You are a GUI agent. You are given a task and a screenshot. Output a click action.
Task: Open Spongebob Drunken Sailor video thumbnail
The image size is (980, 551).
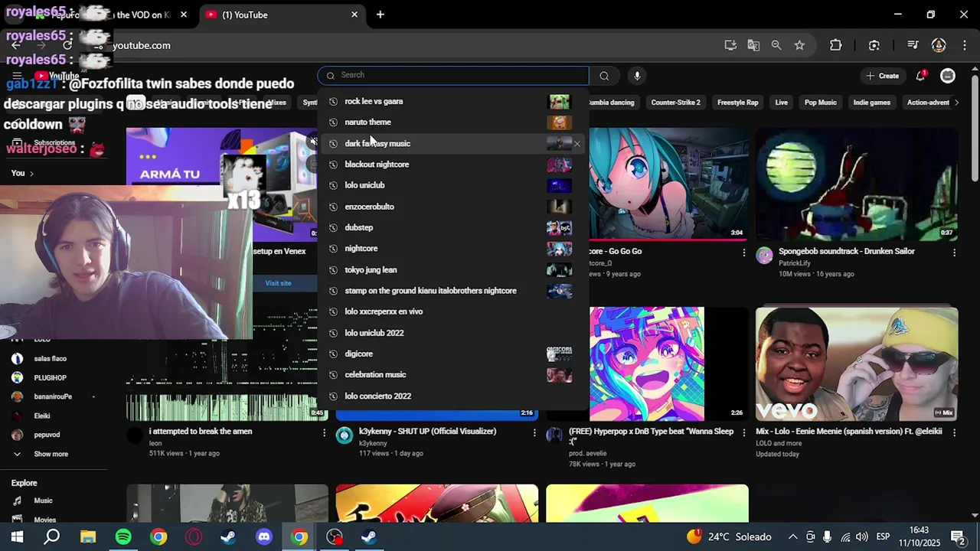point(856,184)
